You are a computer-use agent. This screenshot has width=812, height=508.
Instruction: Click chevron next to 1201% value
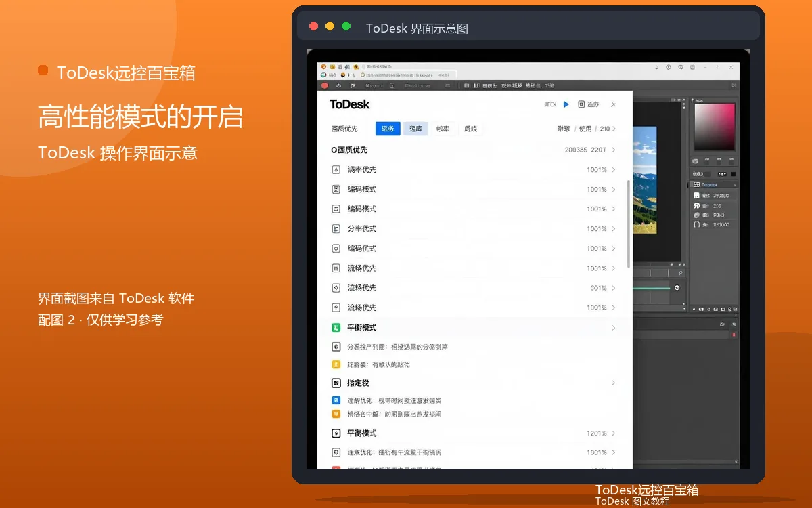point(614,433)
